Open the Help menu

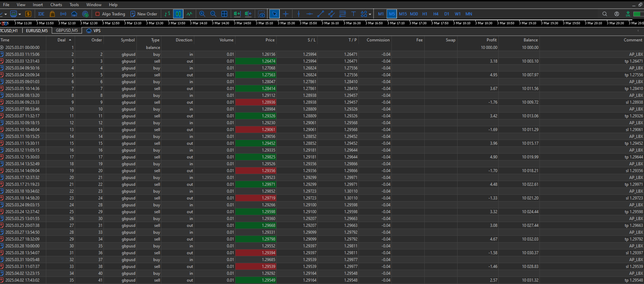coord(113,5)
